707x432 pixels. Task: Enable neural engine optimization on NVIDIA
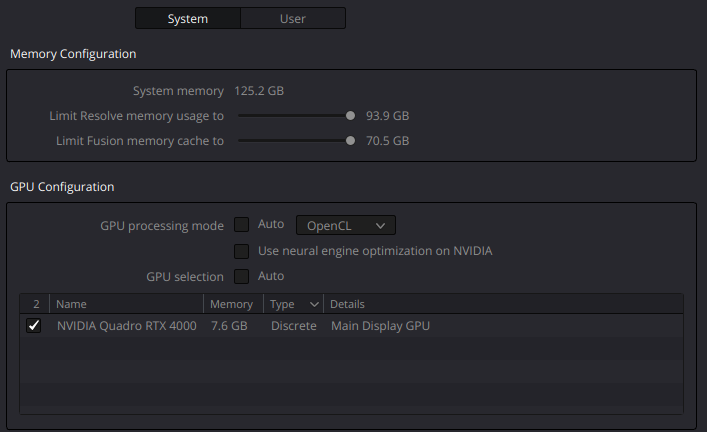point(241,251)
